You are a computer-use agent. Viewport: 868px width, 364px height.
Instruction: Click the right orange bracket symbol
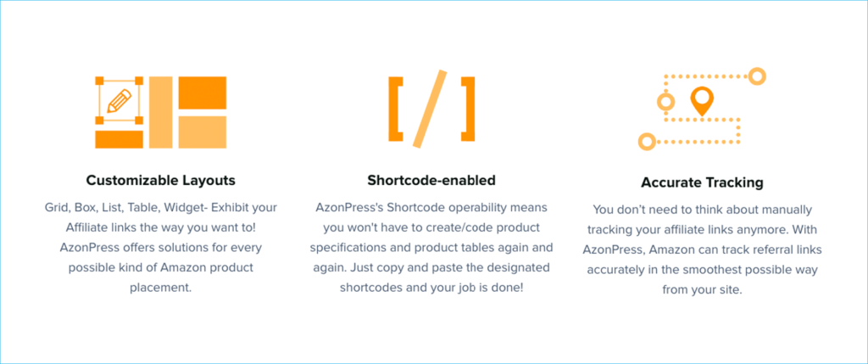[468, 109]
